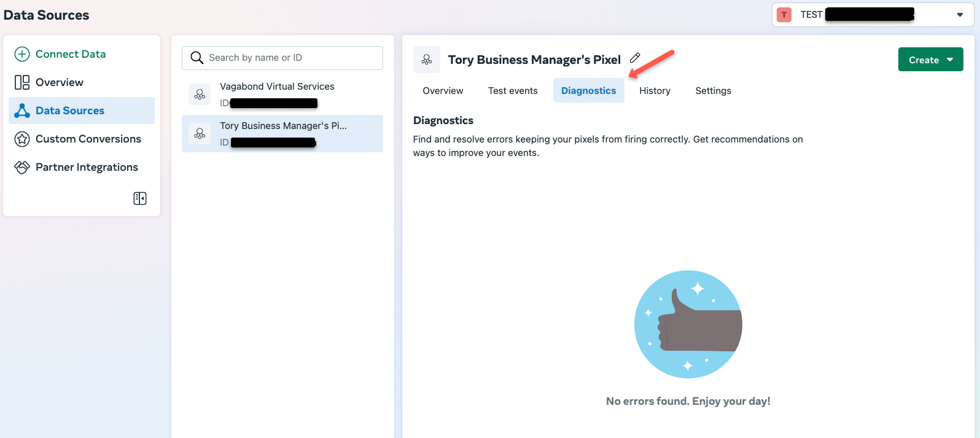Open Partner Integrations in the sidebar
This screenshot has width=980, height=438.
(x=82, y=167)
